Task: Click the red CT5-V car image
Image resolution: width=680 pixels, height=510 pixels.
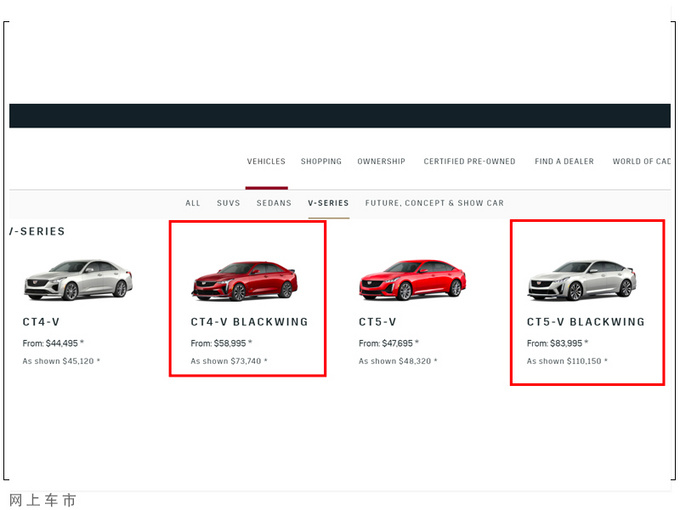Action: point(413,280)
